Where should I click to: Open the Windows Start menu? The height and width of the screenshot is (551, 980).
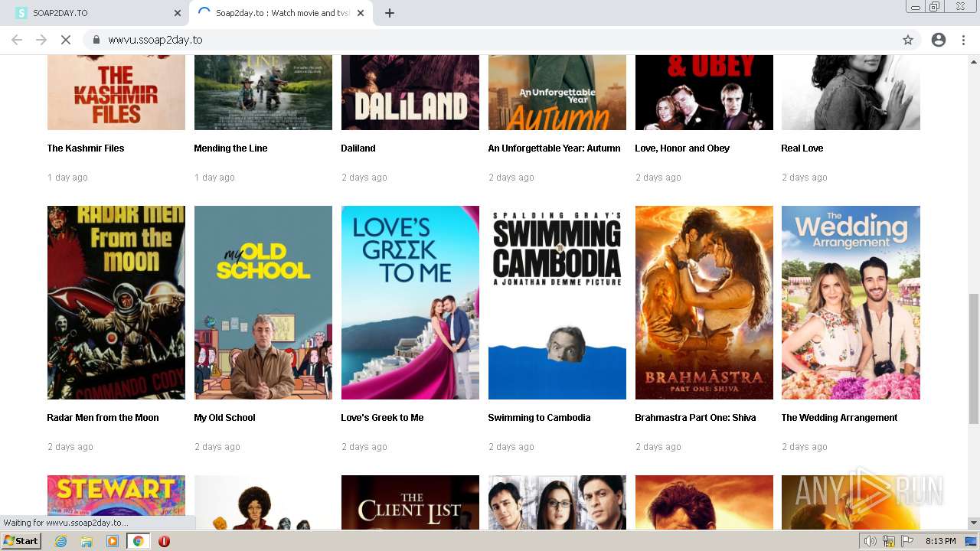21,541
